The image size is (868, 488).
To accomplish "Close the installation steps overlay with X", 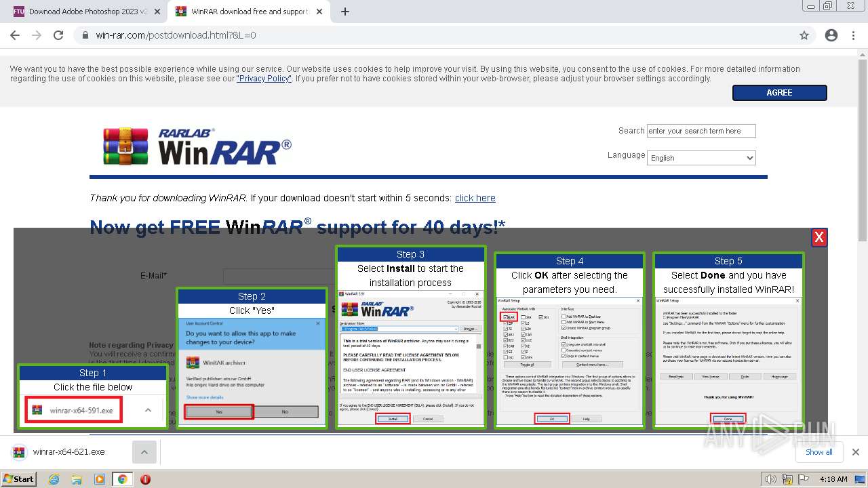I will [x=819, y=237].
